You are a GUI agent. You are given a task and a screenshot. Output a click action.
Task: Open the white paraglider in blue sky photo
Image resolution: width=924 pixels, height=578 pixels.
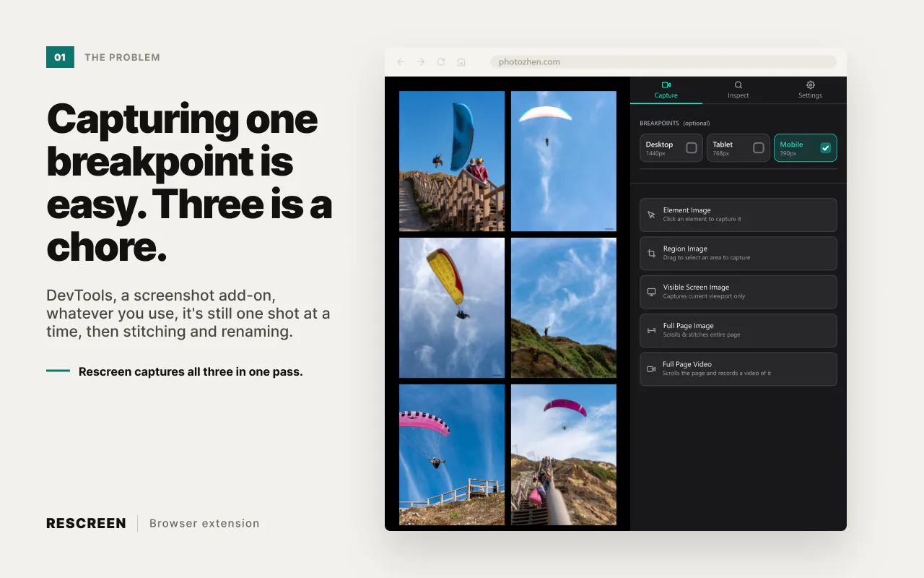click(564, 161)
